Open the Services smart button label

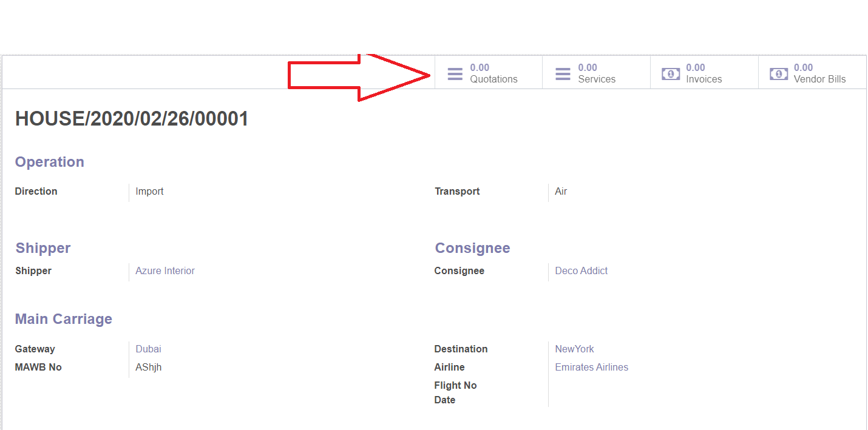[x=597, y=79]
